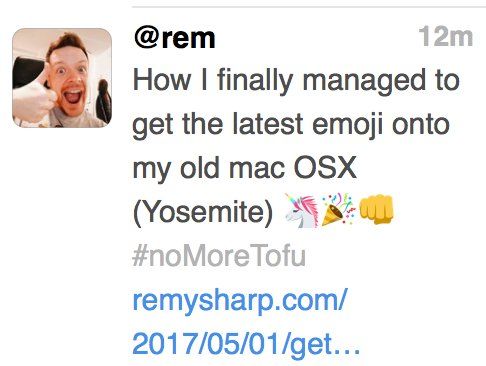This screenshot has height=366, width=486.
Task: Open the @rem profile avatar photo
Action: point(62,78)
